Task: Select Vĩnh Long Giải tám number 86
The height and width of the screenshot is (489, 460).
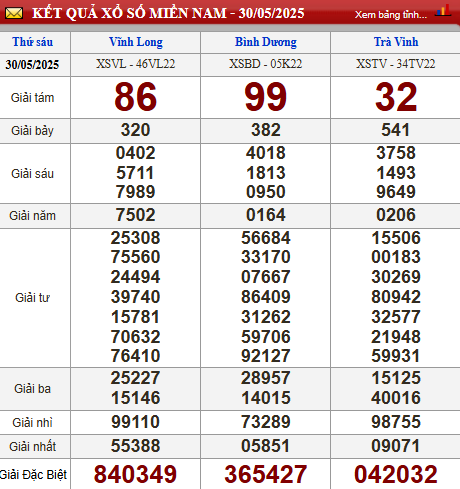Action: 135,97
